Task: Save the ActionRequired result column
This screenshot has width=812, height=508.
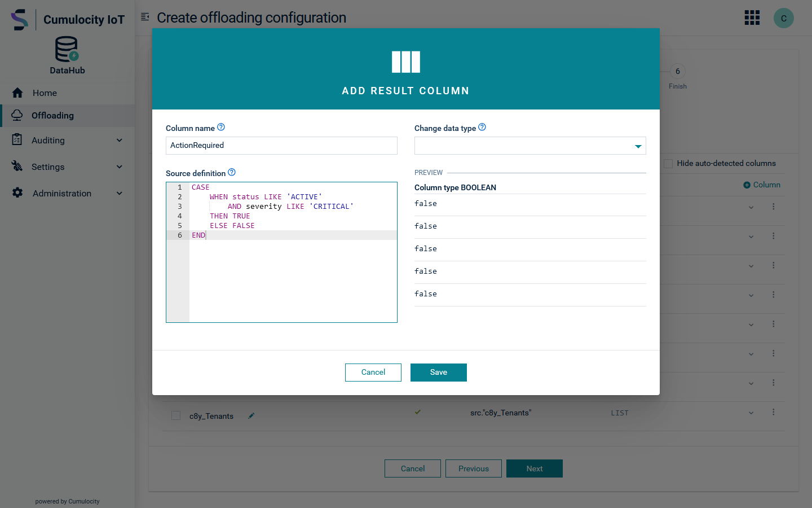Action: point(439,373)
